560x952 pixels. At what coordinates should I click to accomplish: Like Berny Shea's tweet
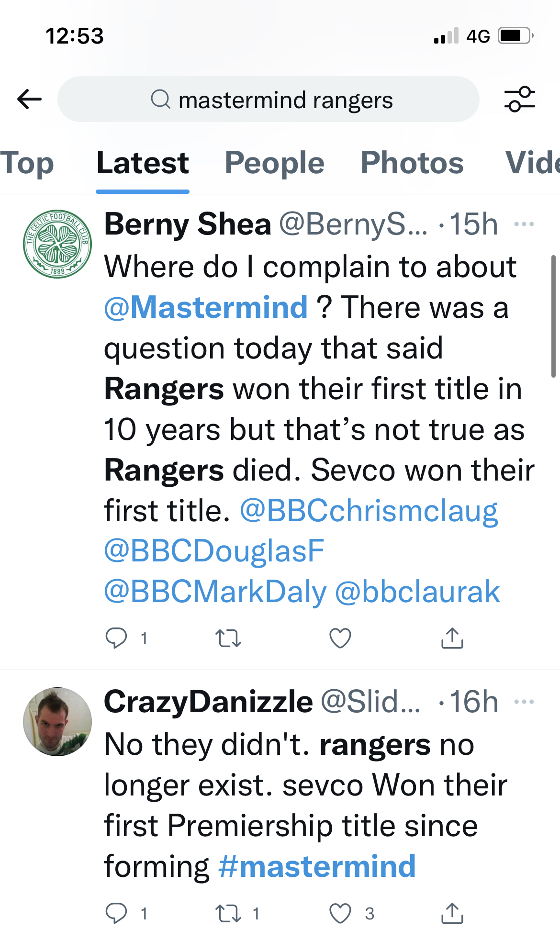pos(340,638)
